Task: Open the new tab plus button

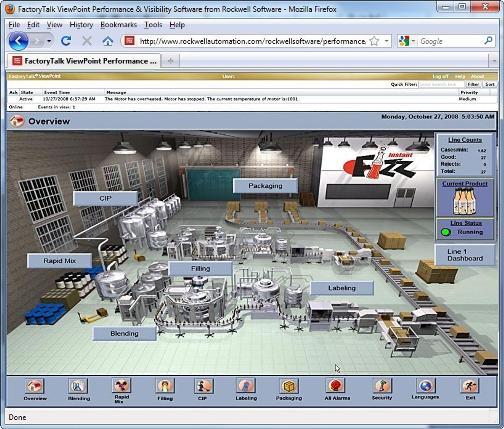Action: tap(171, 61)
